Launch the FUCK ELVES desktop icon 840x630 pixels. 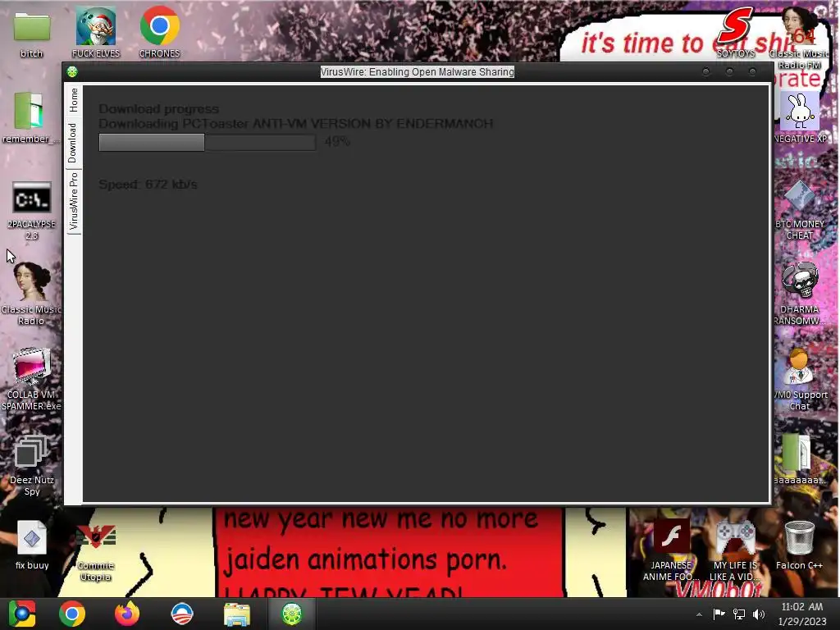96,34
